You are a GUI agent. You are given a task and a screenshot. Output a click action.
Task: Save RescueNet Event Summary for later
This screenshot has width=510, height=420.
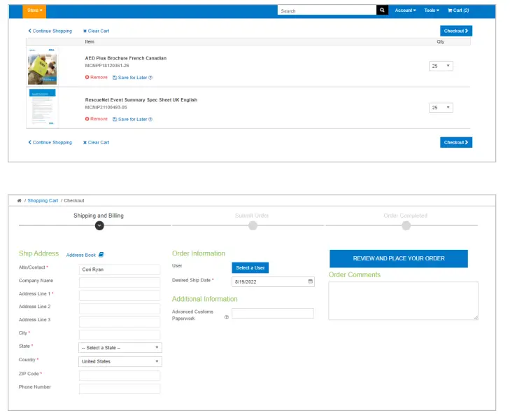(x=130, y=120)
